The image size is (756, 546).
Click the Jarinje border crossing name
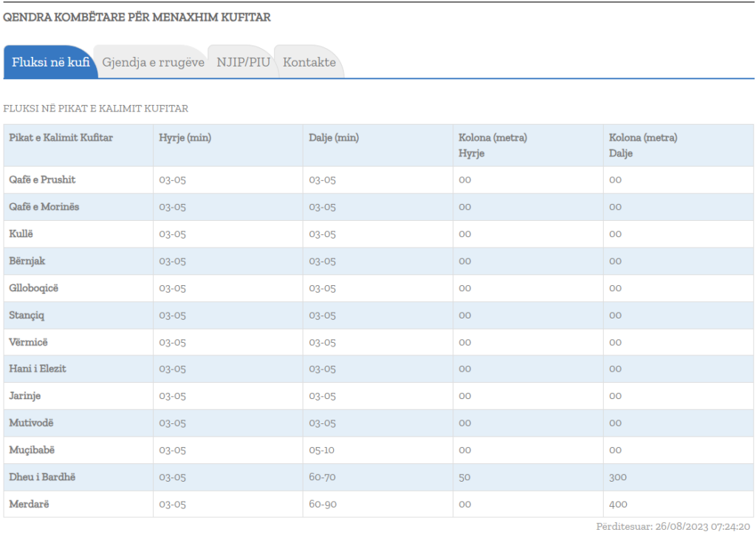point(26,396)
